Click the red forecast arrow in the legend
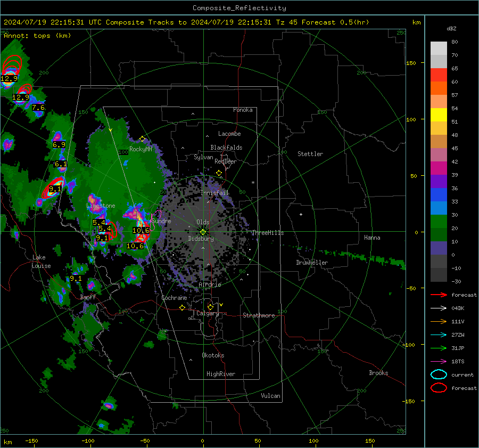479x448 pixels. pyautogui.click(x=439, y=295)
